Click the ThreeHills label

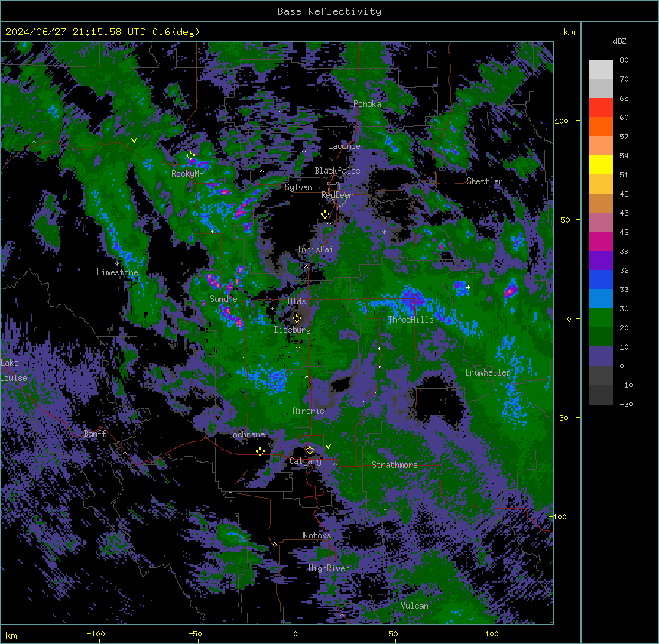coord(411,320)
